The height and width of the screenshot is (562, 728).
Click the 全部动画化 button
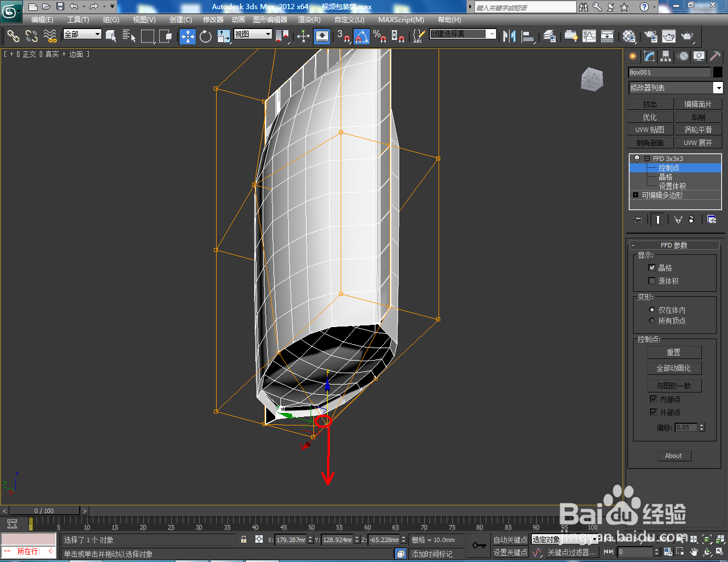tap(674, 368)
